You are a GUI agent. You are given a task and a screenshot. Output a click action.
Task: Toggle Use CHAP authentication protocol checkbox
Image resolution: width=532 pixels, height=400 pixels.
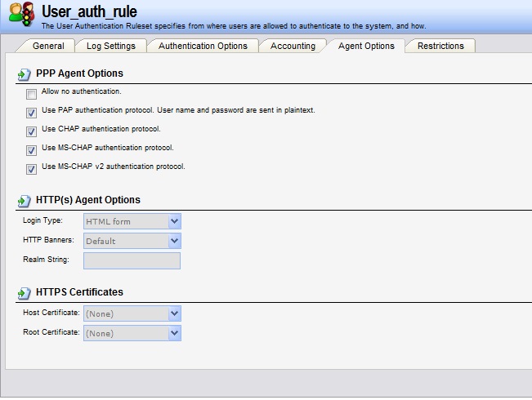[32, 131]
